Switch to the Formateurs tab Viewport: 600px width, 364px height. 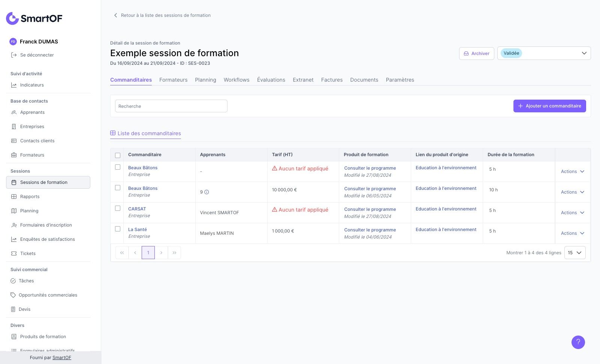[x=173, y=80]
